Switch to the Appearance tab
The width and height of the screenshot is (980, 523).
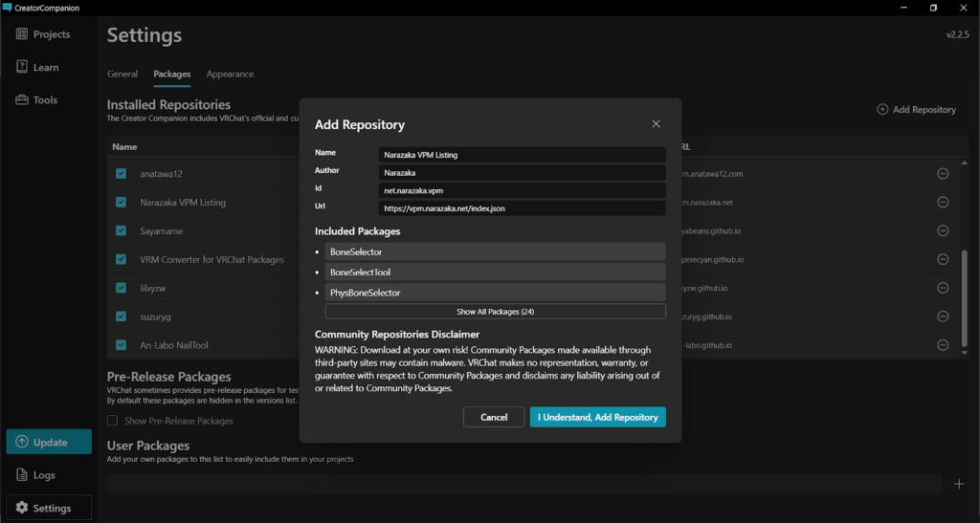(x=230, y=74)
